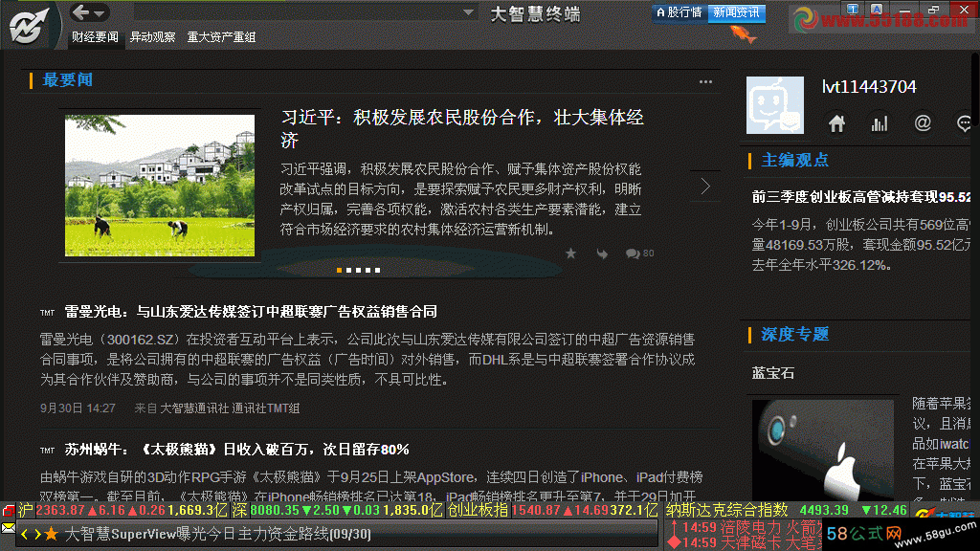Select the 新闻资讯 tab
This screenshot has width=980, height=551.
(x=736, y=12)
